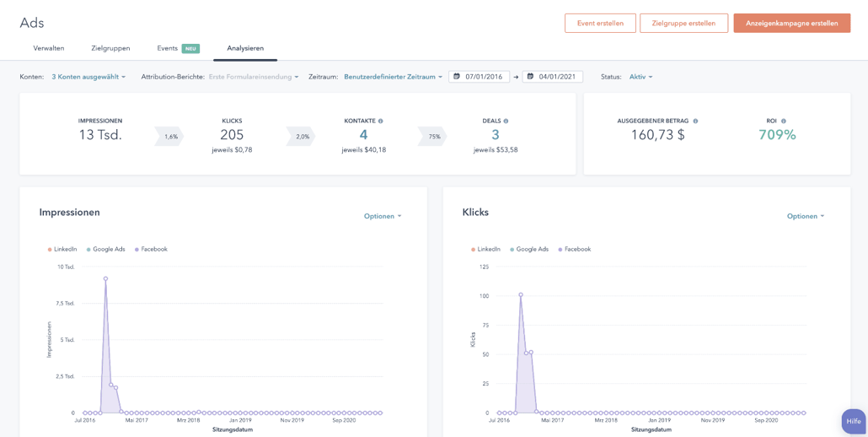Click the info icon next to ROI
The height and width of the screenshot is (437, 868).
tap(784, 121)
